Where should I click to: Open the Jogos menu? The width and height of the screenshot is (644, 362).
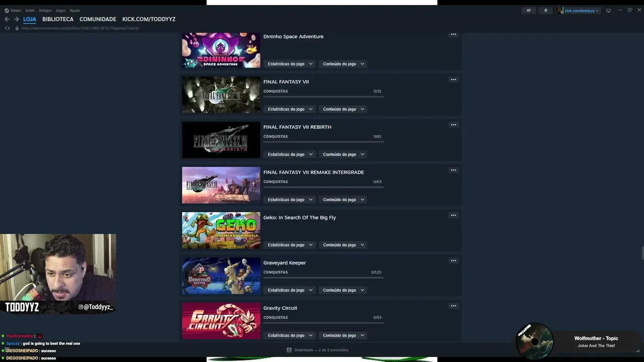click(60, 10)
